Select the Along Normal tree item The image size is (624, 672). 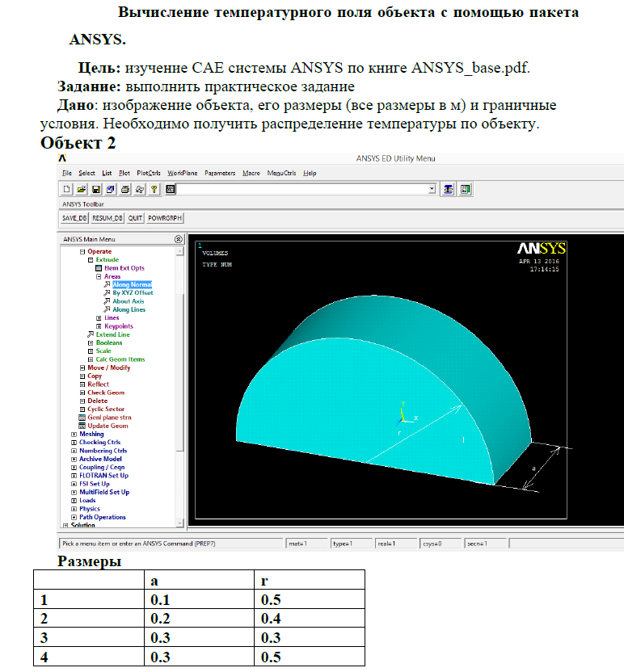(132, 284)
